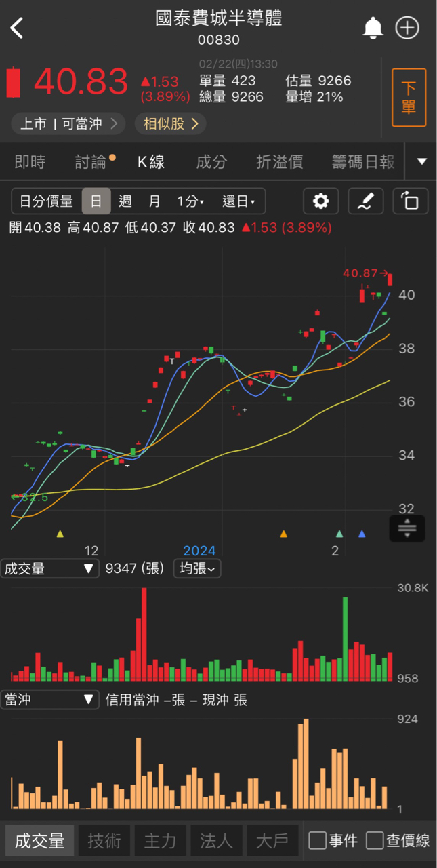Rotate chart to landscape view
This screenshot has width=437, height=868.
pyautogui.click(x=410, y=201)
